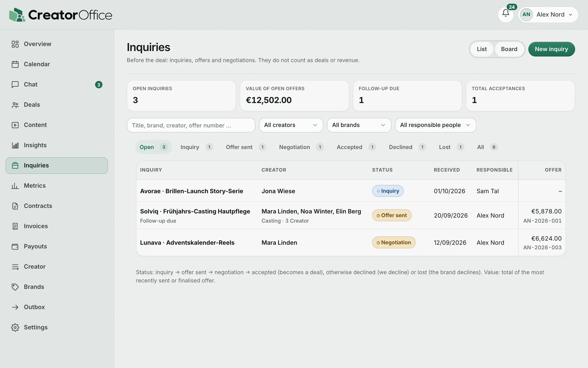Click the Metrics chart icon
This screenshot has height=368, width=588.
point(15,186)
